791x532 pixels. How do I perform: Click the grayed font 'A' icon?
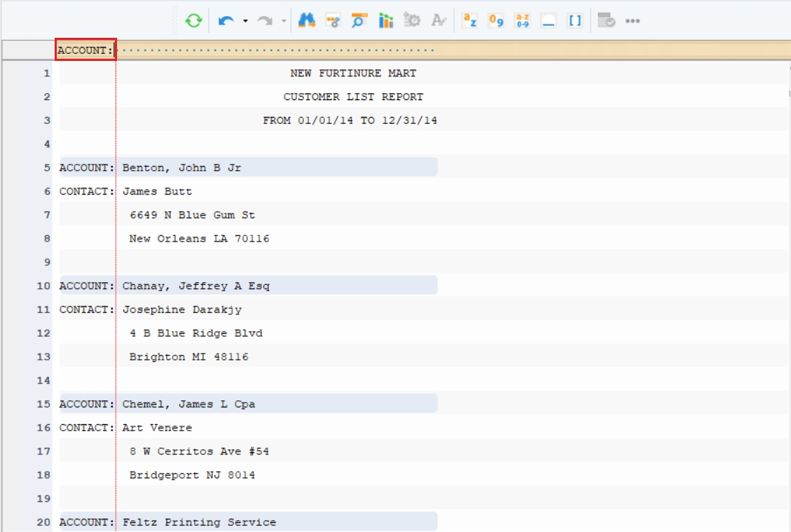click(x=439, y=21)
